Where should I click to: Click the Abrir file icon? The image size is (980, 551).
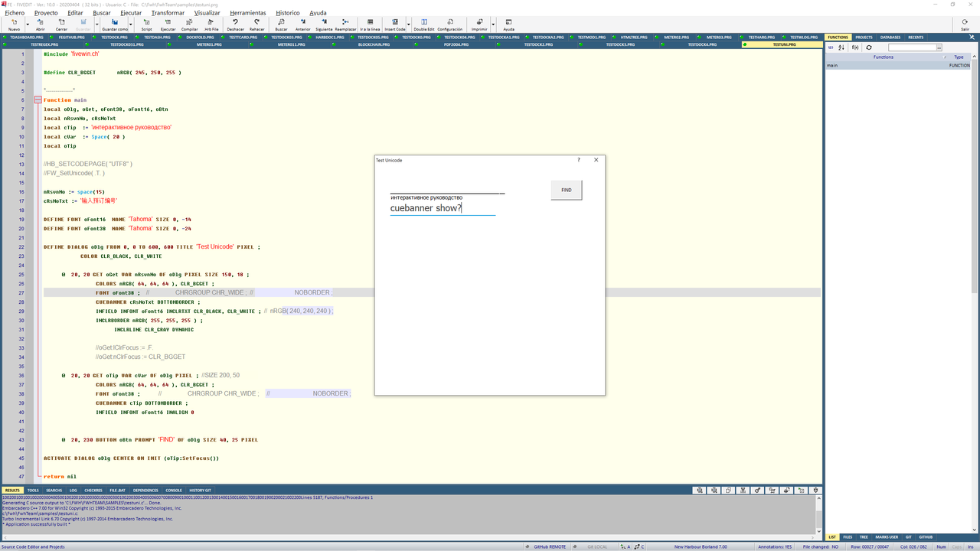pyautogui.click(x=40, y=24)
